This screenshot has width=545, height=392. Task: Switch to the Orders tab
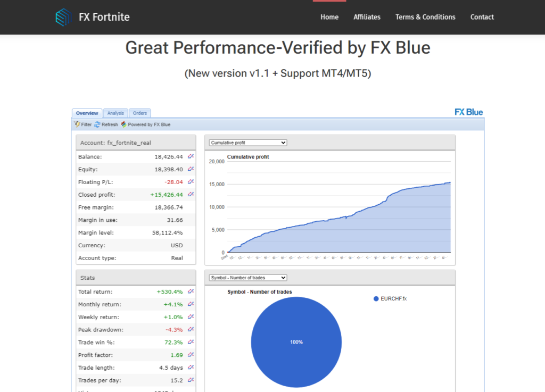tap(140, 113)
